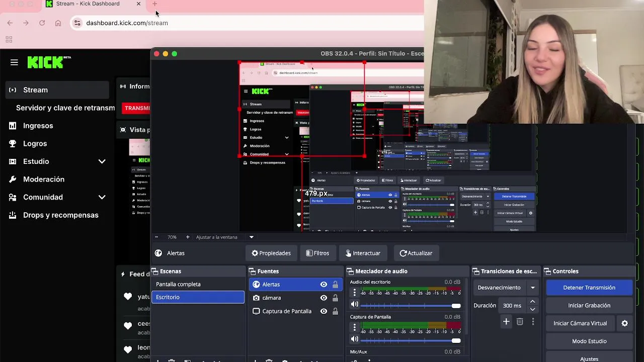Increase transition duration with up arrow

[532, 302]
